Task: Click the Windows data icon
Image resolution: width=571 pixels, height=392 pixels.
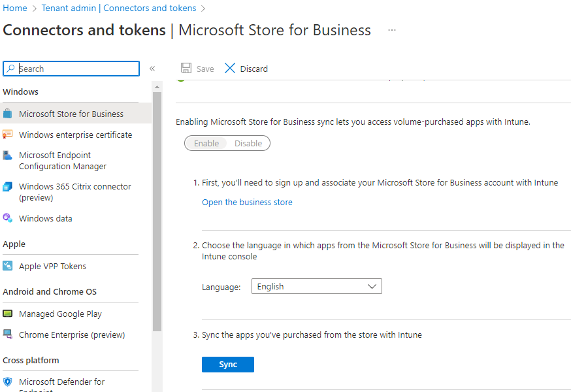Action: click(x=7, y=218)
